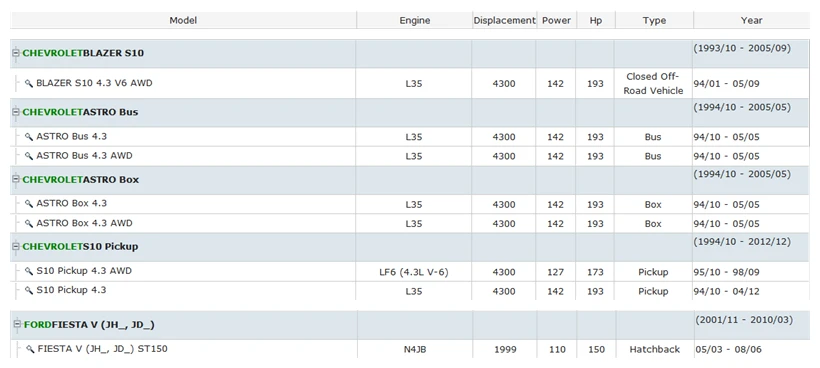Sort by the Power column header
The height and width of the screenshot is (368, 820).
coord(556,20)
